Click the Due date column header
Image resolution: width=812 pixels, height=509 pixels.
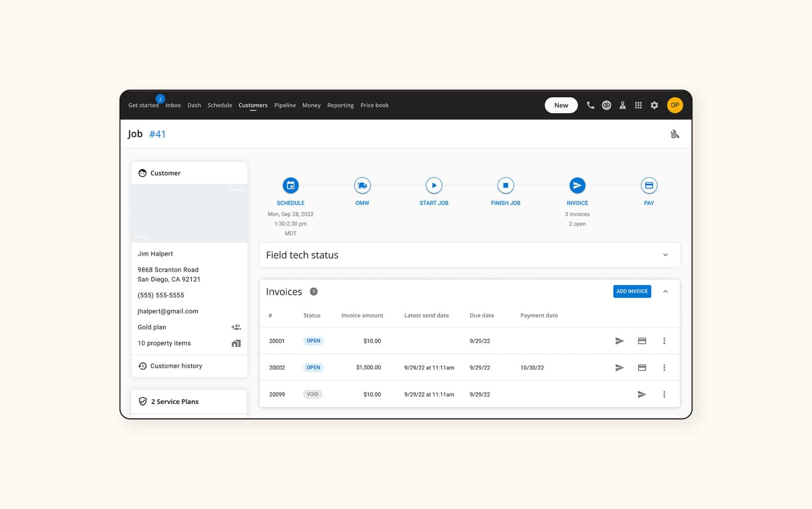coord(482,316)
